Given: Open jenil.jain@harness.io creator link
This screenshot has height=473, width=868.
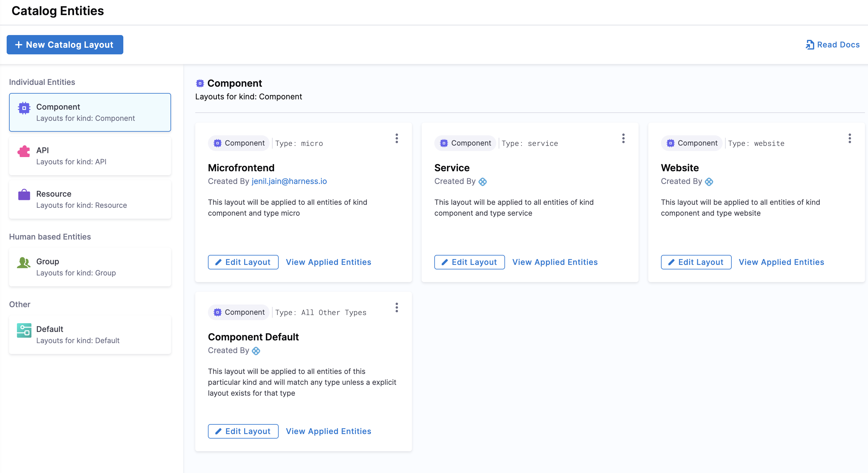Looking at the screenshot, I should click(x=289, y=181).
